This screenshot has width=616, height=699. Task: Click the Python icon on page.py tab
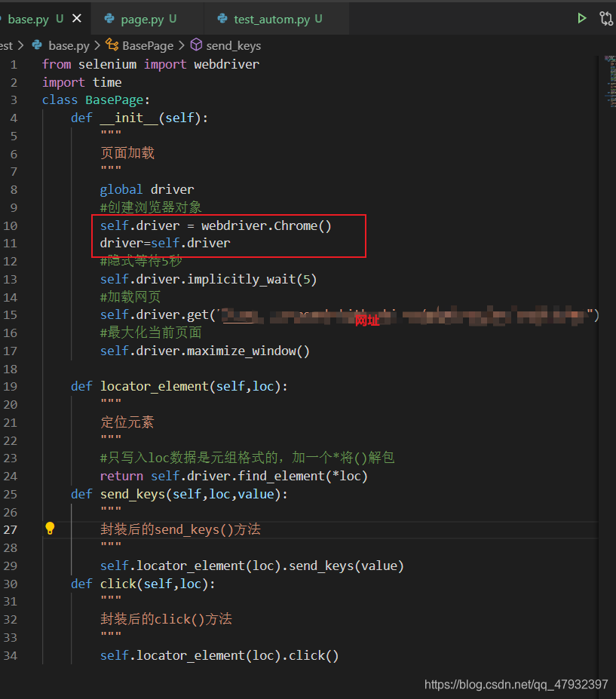click(x=109, y=18)
